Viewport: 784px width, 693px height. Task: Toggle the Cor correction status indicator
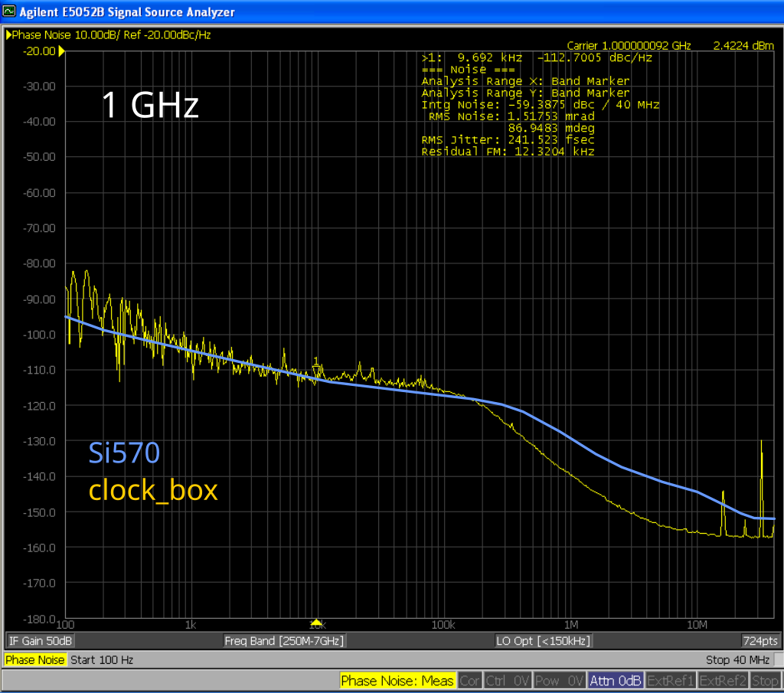point(470,681)
